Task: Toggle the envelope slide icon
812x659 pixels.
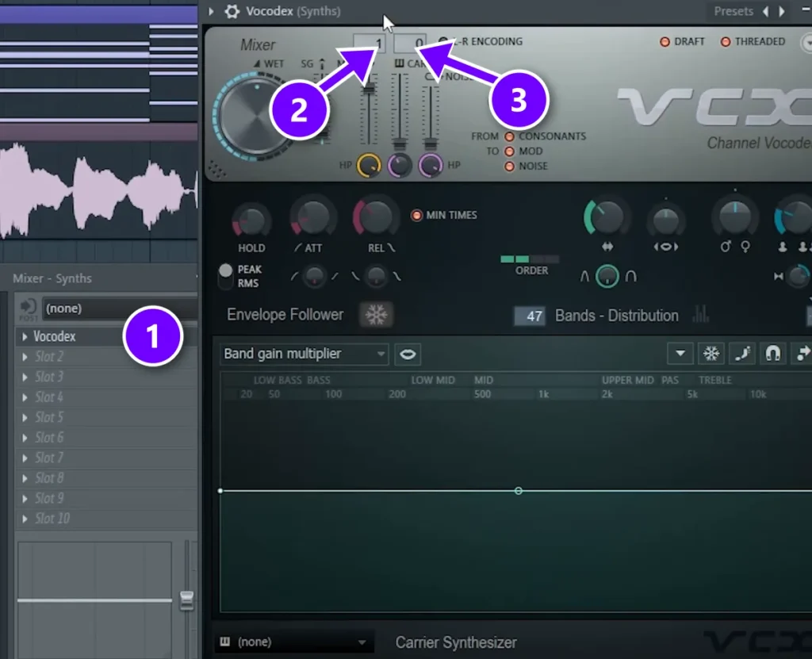Action: (802, 354)
